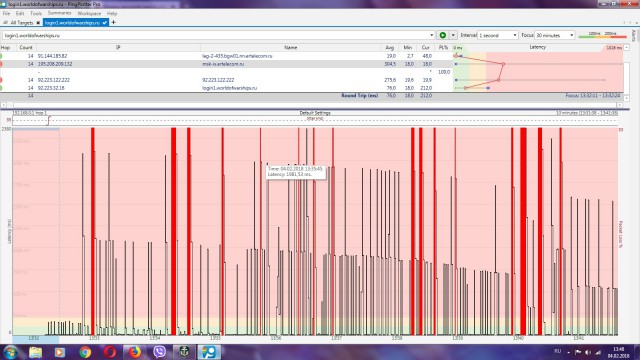
Task: Open the Edit menu
Action: point(20,13)
